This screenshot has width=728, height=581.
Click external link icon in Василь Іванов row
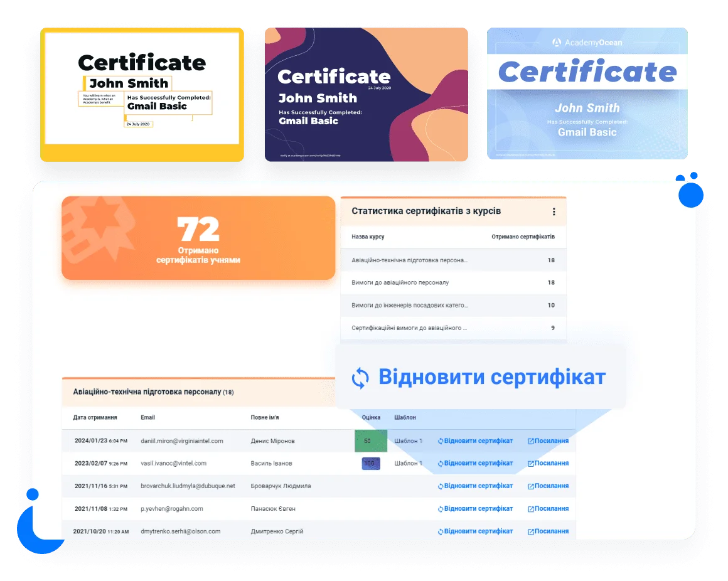coord(531,464)
